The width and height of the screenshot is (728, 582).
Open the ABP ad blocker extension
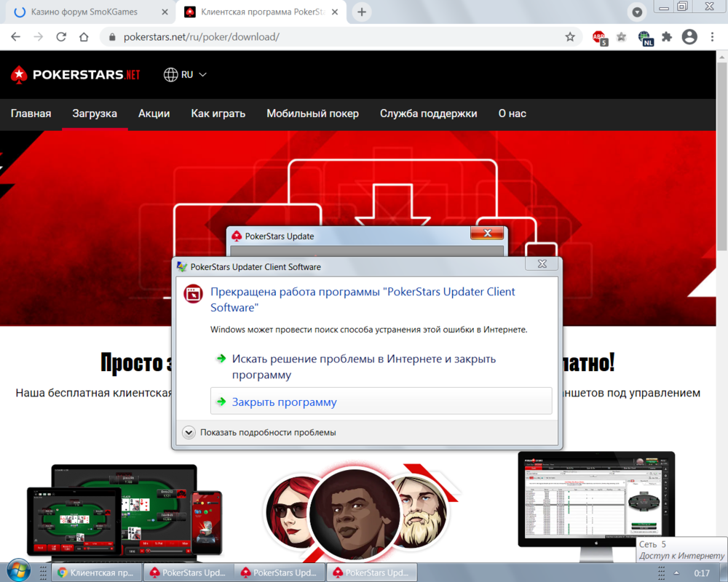(x=599, y=38)
